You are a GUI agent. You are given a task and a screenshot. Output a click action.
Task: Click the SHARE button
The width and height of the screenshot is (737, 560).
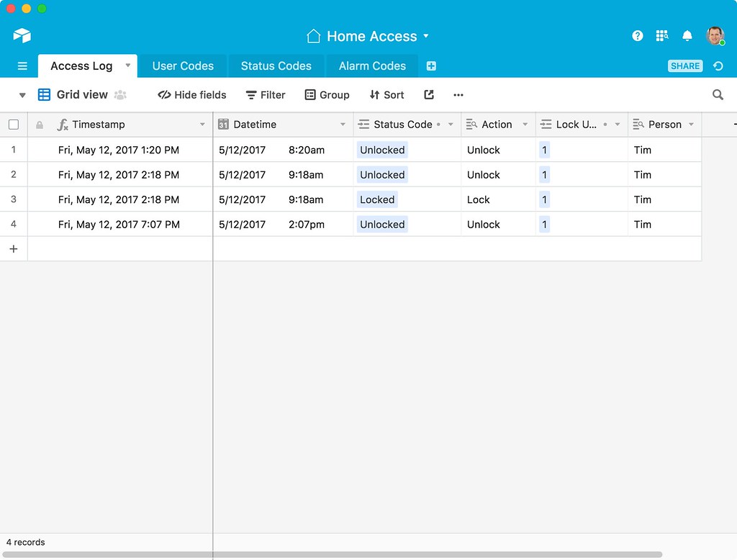coord(685,66)
